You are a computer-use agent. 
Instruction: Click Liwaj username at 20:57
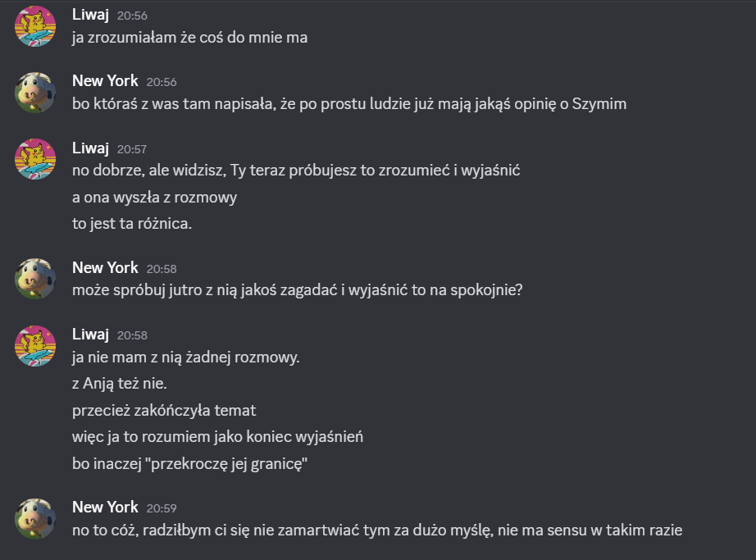(x=91, y=148)
